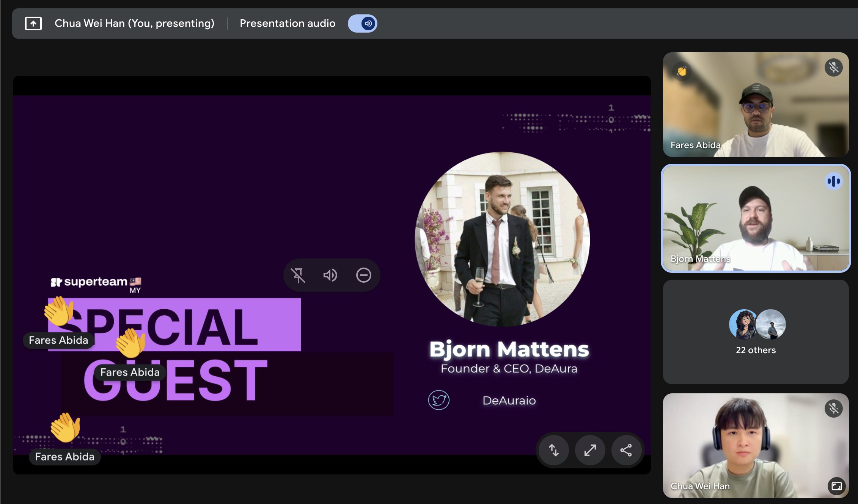Click the "DeAuraio" handle on the slide
The image size is (858, 504).
coord(509,401)
